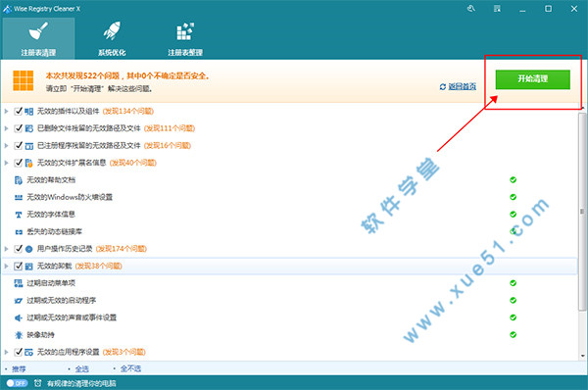The height and width of the screenshot is (390, 588).
Task: Click the 用户操作历史记录 category icon
Action: click(28, 249)
